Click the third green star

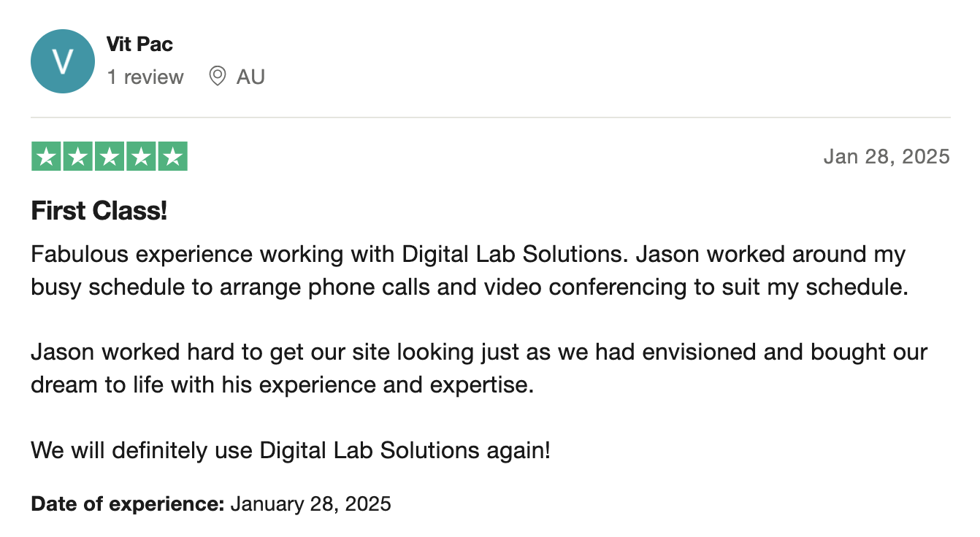pyautogui.click(x=110, y=156)
